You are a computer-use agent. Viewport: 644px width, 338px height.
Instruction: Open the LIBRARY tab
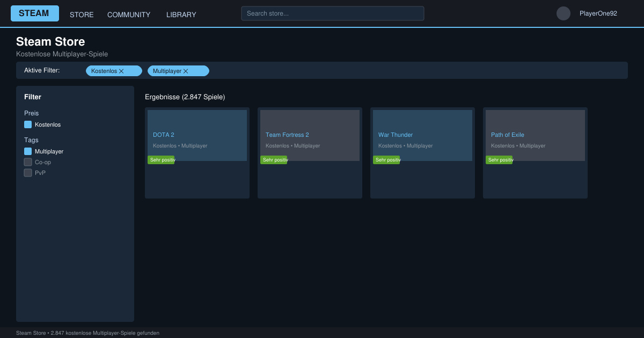(x=181, y=14)
